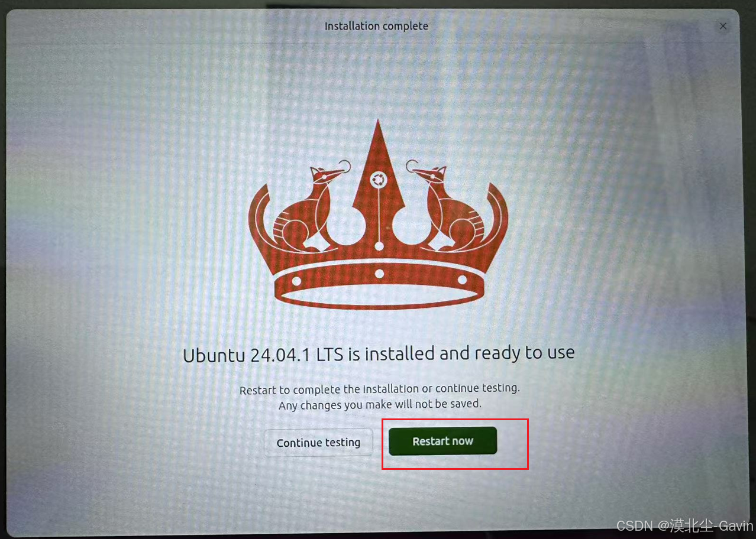
Task: Close the Installation complete dialog
Action: coord(723,26)
